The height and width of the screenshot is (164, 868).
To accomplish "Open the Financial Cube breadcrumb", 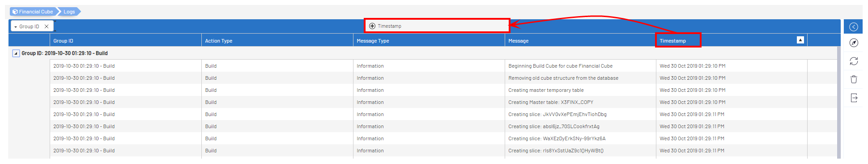I will pyautogui.click(x=33, y=12).
